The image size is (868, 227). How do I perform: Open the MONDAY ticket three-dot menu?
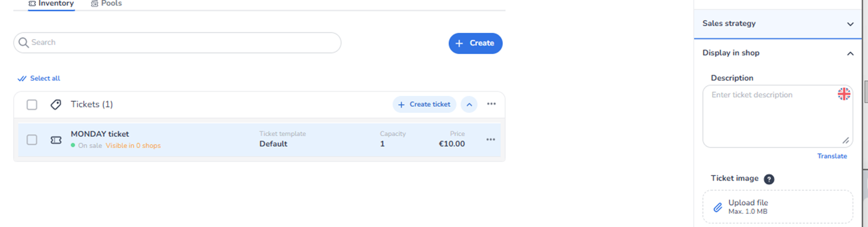(490, 140)
